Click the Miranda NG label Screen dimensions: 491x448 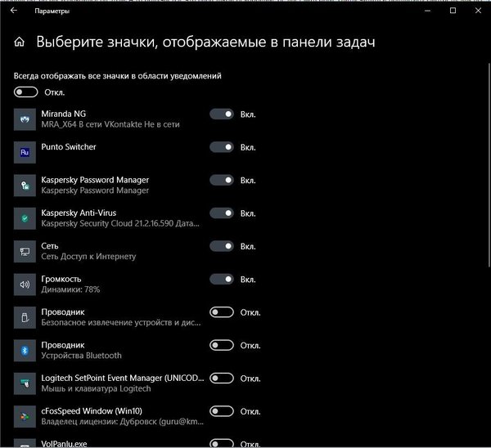pyautogui.click(x=64, y=114)
